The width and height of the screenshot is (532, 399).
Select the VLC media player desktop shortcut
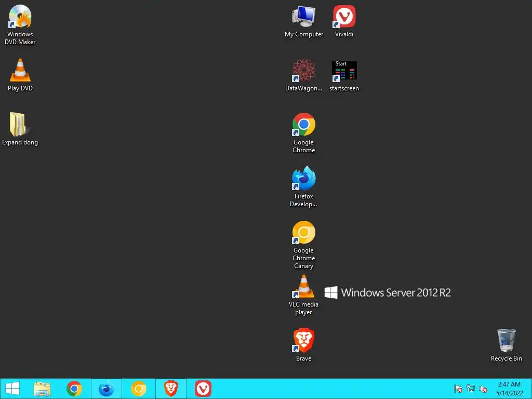303,295
